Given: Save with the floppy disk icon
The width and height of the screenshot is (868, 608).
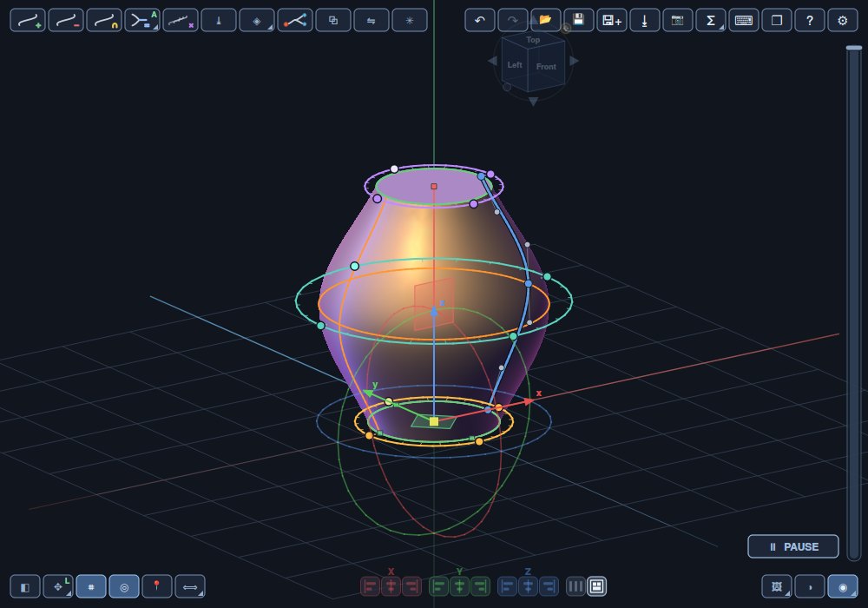Looking at the screenshot, I should click(578, 21).
